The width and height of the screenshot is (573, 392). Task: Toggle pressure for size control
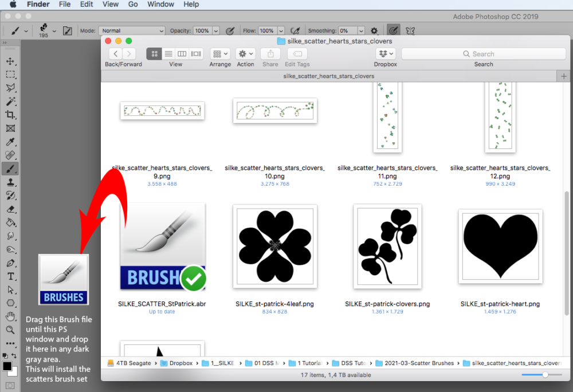pyautogui.click(x=393, y=31)
